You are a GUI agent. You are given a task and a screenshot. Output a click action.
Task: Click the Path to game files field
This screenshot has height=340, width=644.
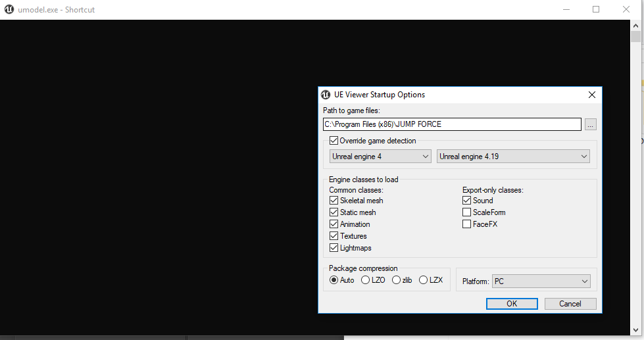click(x=452, y=124)
